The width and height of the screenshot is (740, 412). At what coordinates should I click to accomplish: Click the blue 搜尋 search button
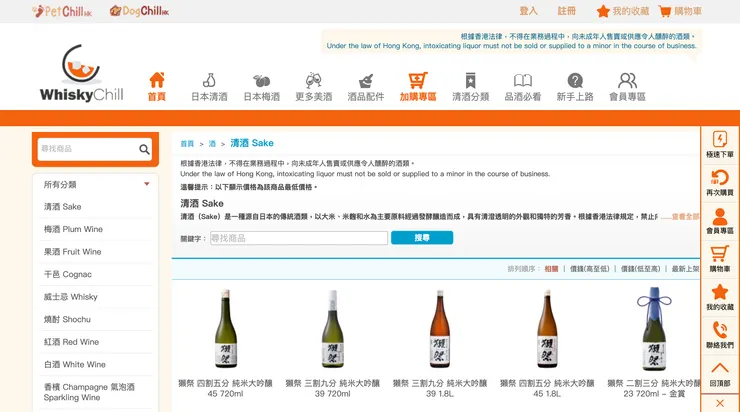(422, 238)
